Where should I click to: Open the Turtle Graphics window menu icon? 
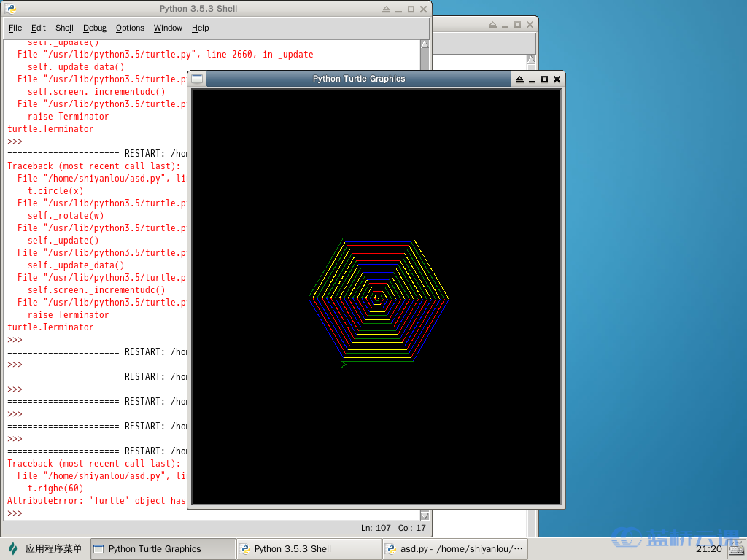197,79
